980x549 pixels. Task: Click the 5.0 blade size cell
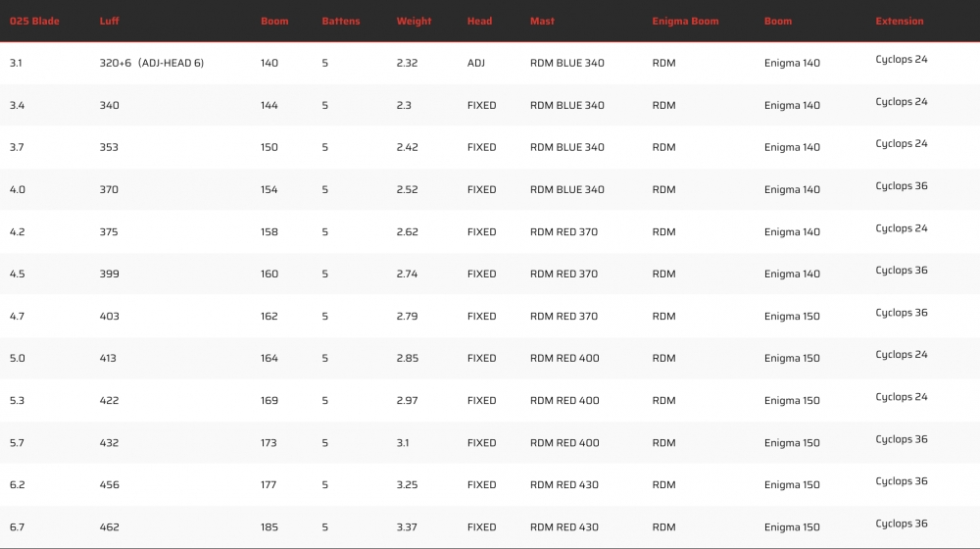[x=17, y=359]
